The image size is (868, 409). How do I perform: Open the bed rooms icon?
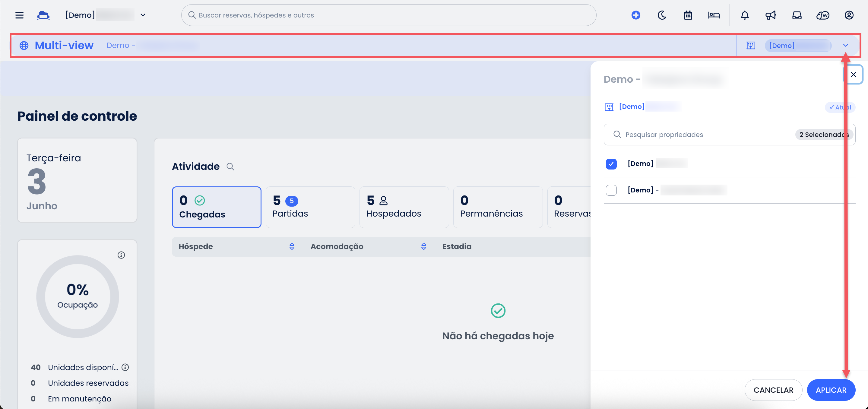[714, 15]
